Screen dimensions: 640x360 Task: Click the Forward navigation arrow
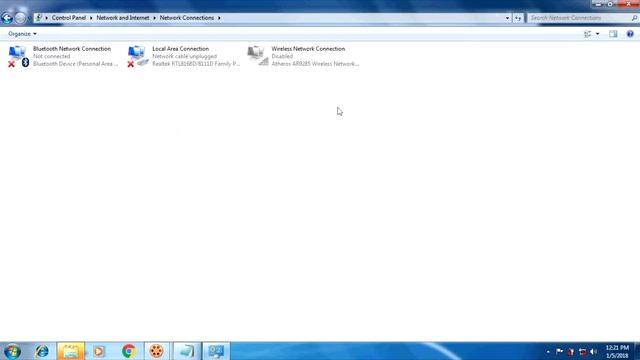tap(20, 18)
